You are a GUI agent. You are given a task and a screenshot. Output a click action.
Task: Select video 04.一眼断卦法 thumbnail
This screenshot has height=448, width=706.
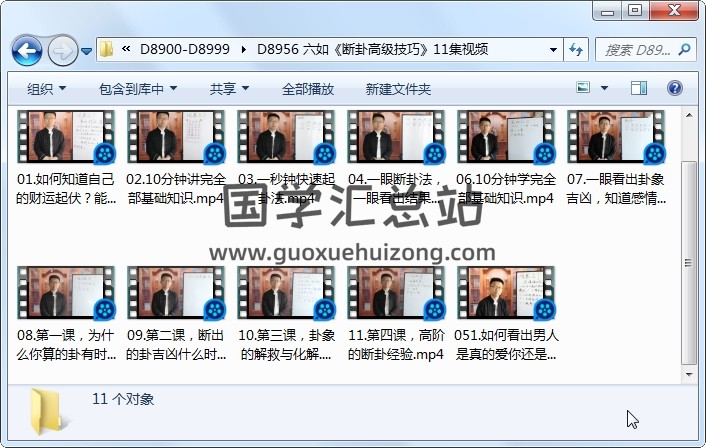[x=396, y=137]
